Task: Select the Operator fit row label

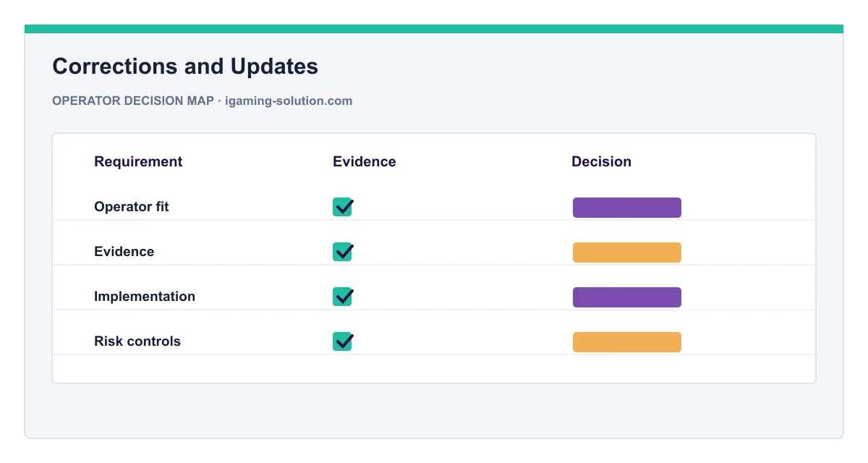Action: click(132, 206)
